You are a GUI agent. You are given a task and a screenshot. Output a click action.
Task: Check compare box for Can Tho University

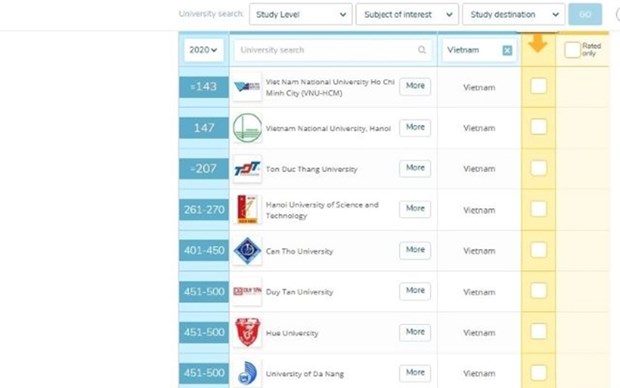tap(539, 250)
